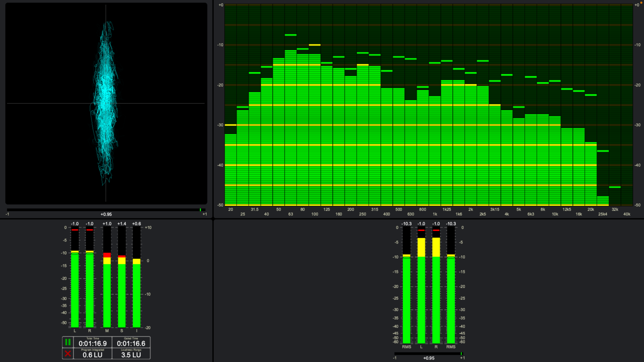Select the Program Integrated LU value

pos(93,354)
